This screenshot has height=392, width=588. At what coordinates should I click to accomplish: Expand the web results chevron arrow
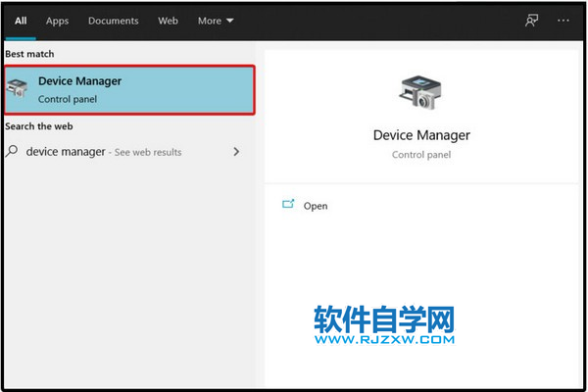click(236, 152)
